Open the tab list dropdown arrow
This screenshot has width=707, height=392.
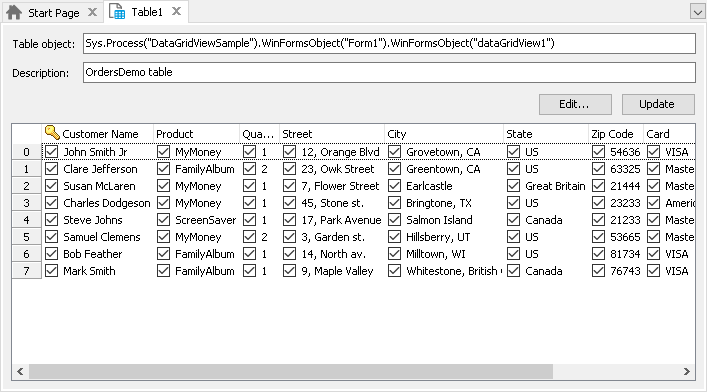[698, 12]
